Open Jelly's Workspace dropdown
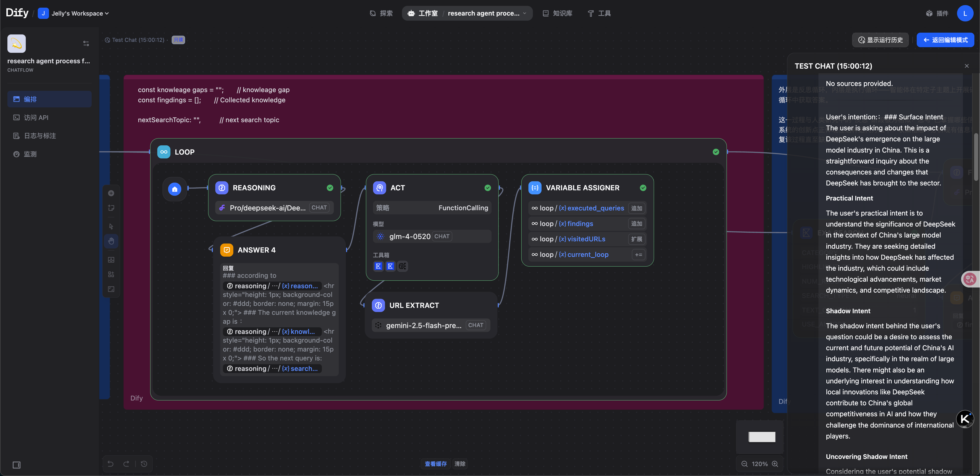This screenshot has height=476, width=980. tap(74, 13)
